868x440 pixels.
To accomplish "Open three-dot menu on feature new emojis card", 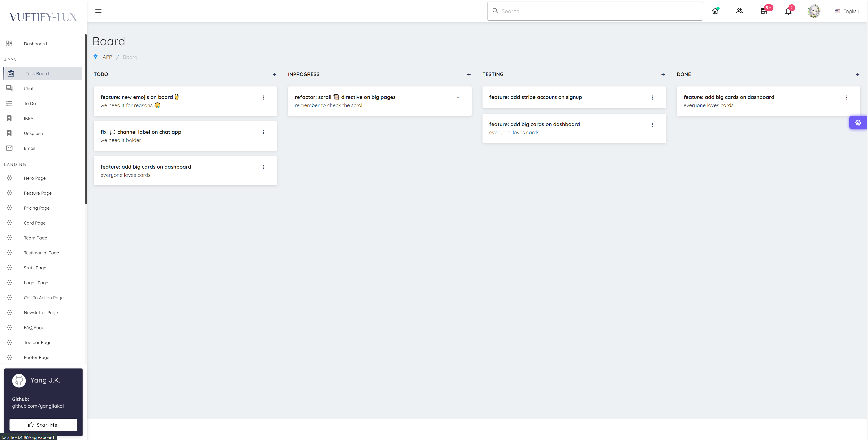I will [x=264, y=97].
